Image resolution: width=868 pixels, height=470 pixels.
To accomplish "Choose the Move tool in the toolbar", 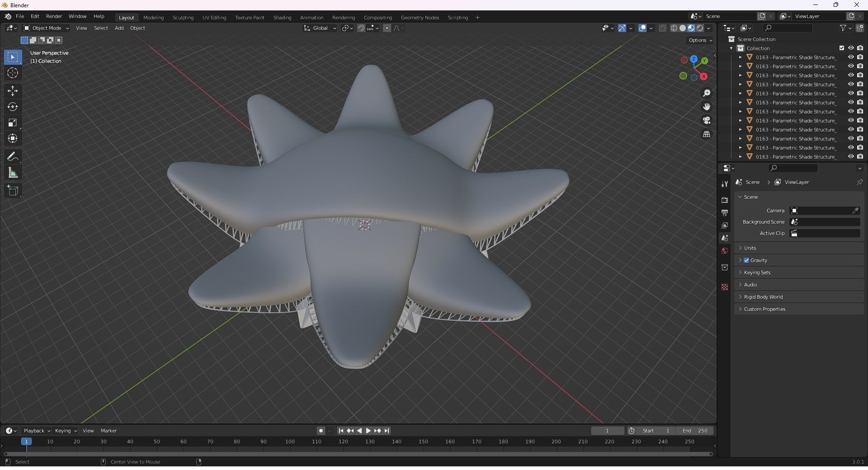I will coord(13,91).
